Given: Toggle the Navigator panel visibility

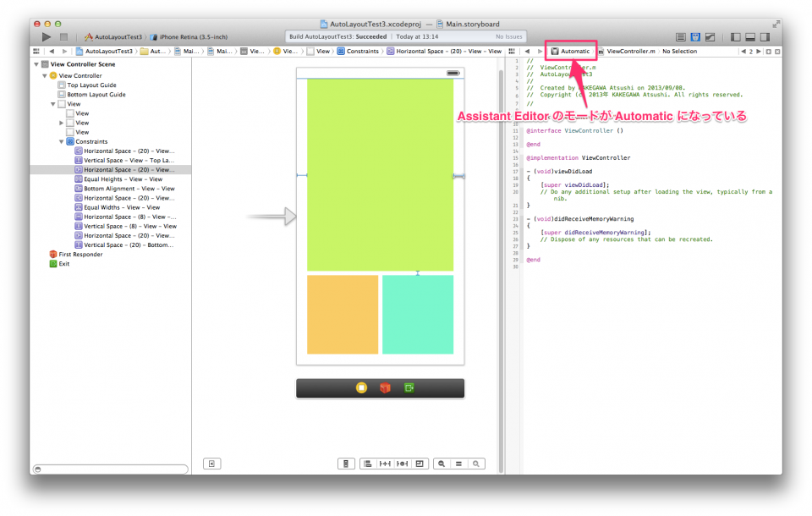Looking at the screenshot, I should [x=733, y=38].
